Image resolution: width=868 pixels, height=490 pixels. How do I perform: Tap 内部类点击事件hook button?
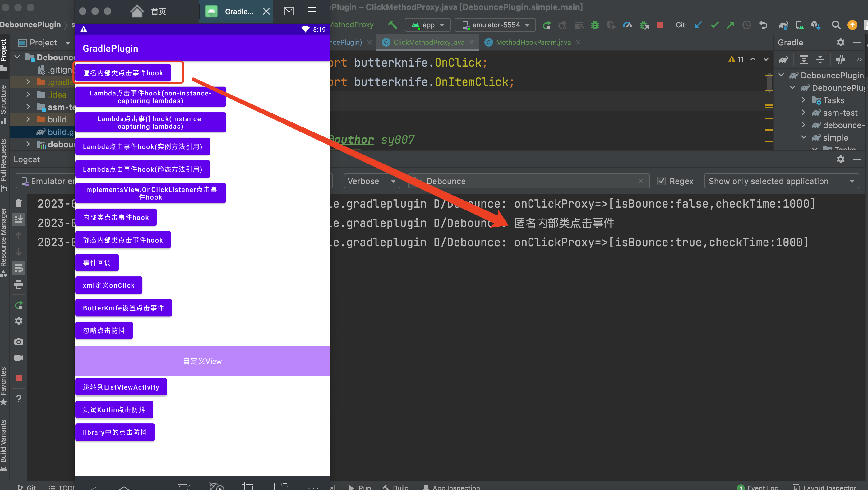pyautogui.click(x=116, y=217)
